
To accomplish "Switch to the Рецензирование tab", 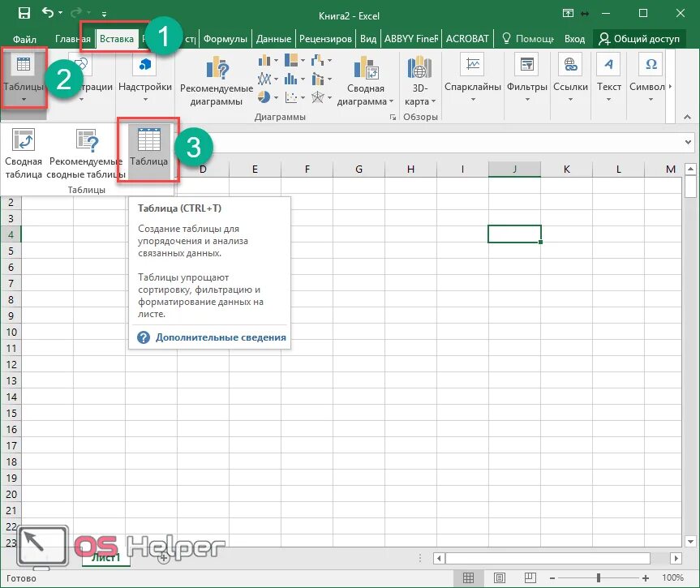I will [325, 39].
